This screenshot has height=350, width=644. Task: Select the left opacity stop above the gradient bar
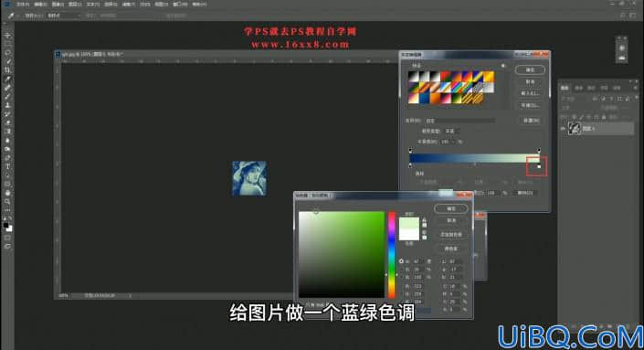pos(410,150)
